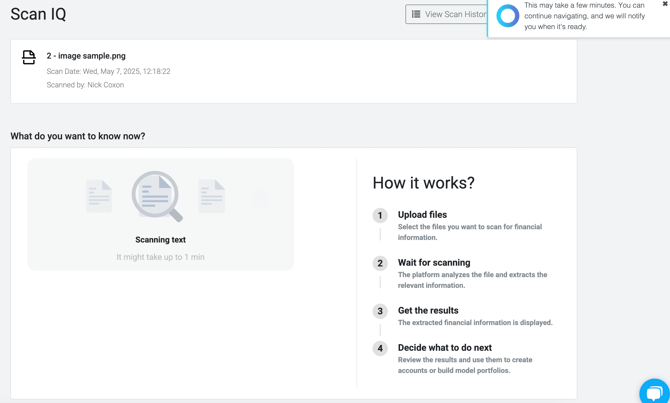Click the document icon left of magnifier
Image resolution: width=670 pixels, height=403 pixels.
click(99, 196)
